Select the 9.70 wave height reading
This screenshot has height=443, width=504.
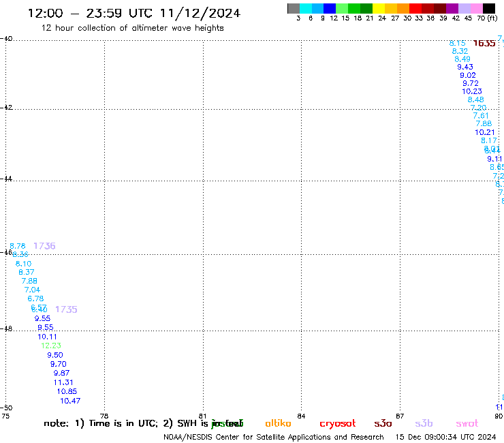coord(58,364)
